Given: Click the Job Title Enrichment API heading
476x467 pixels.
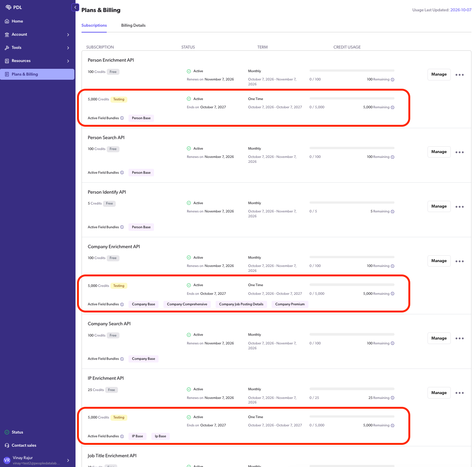Looking at the screenshot, I should pos(112,456).
